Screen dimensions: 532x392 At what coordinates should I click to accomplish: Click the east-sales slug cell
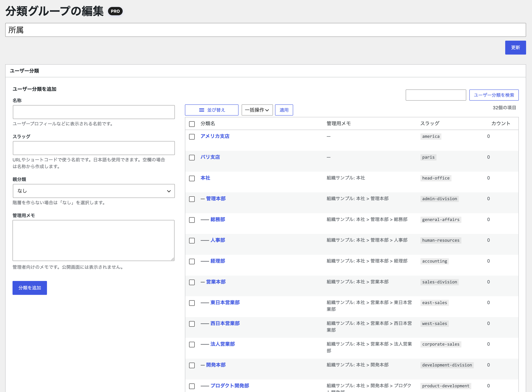[435, 303]
